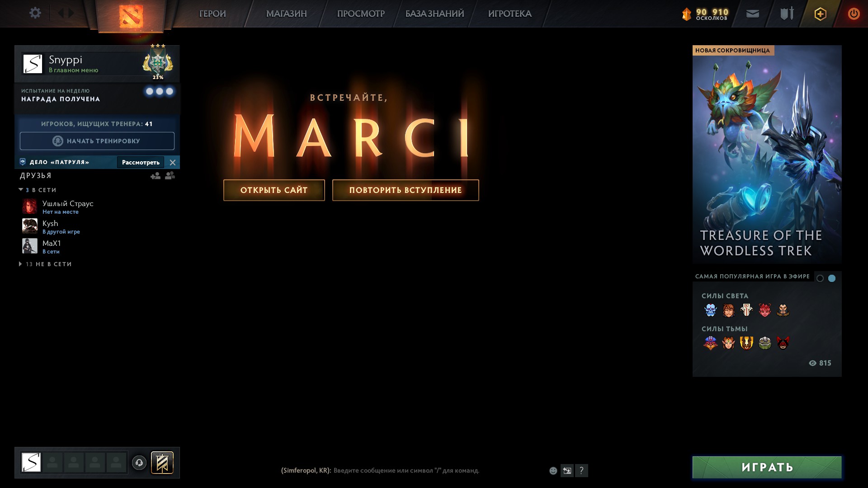Image resolution: width=868 pixels, height=488 pixels.
Task: Click the add friend icon
Action: (x=156, y=176)
